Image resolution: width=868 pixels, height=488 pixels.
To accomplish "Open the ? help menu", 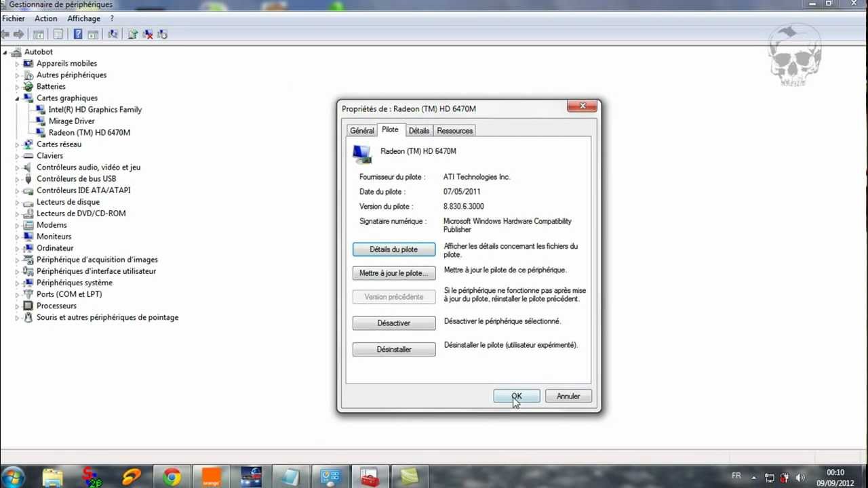I will (112, 19).
